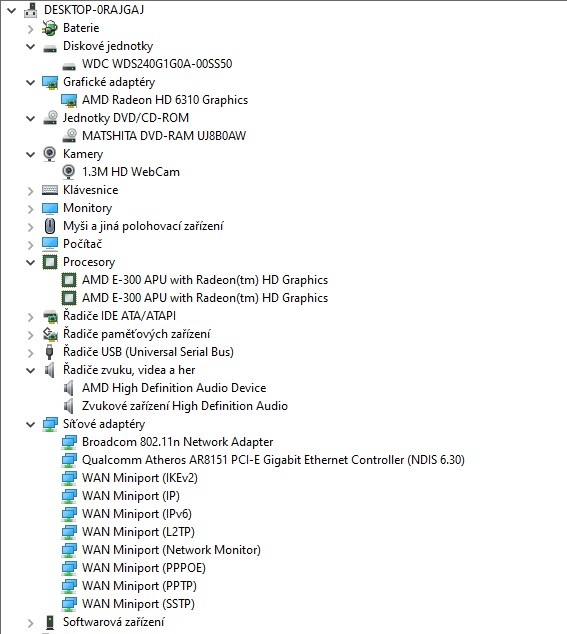Screen dimensions: 567x634
Task: Collapse the Procesory category
Action: pyautogui.click(x=30, y=263)
